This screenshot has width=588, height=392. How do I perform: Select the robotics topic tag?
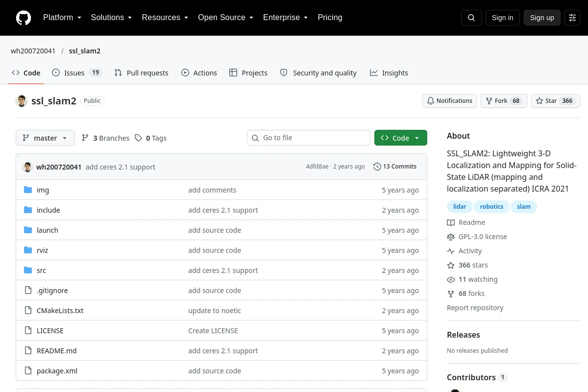[491, 207]
